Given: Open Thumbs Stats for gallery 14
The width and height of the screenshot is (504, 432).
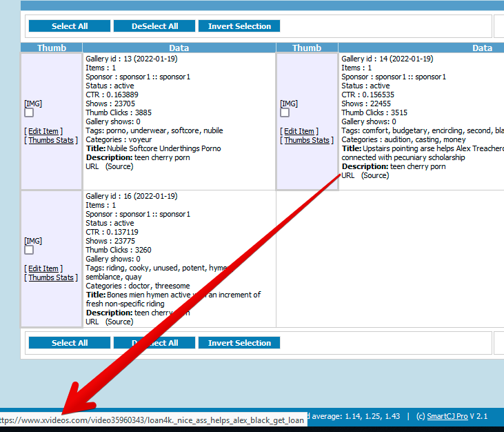Looking at the screenshot, I should click(307, 140).
